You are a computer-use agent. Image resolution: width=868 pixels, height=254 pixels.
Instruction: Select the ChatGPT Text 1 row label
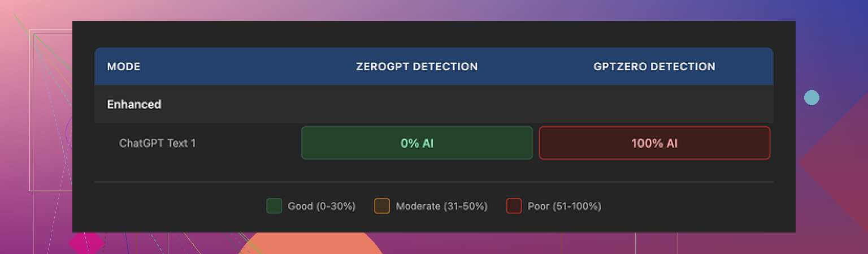coord(157,143)
